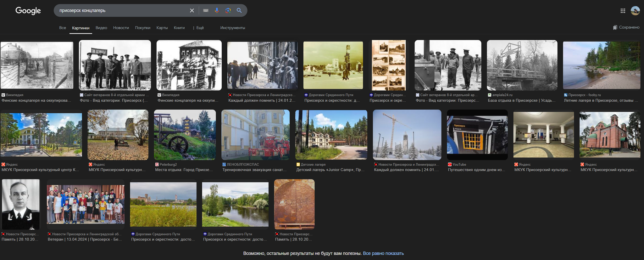This screenshot has height=260, width=644.
Task: Open the snowy crowd memorial thumbnail
Action: click(262, 65)
